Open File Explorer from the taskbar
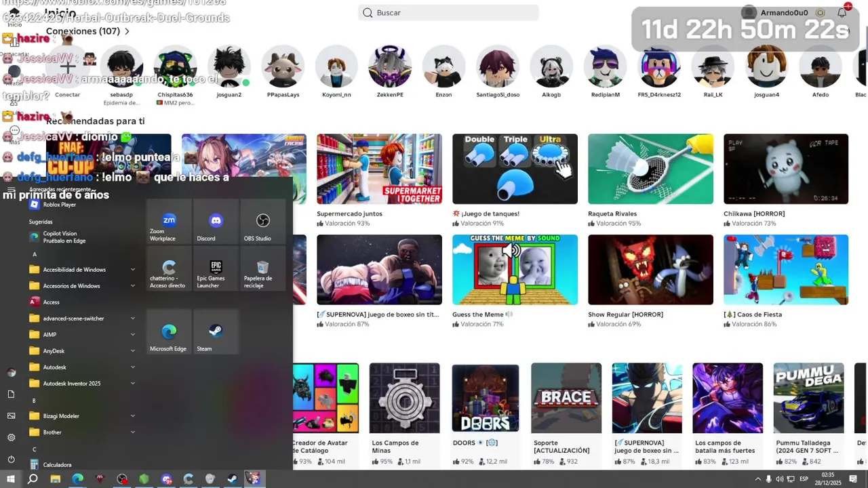Screen dimensions: 868x488 click(x=56, y=479)
